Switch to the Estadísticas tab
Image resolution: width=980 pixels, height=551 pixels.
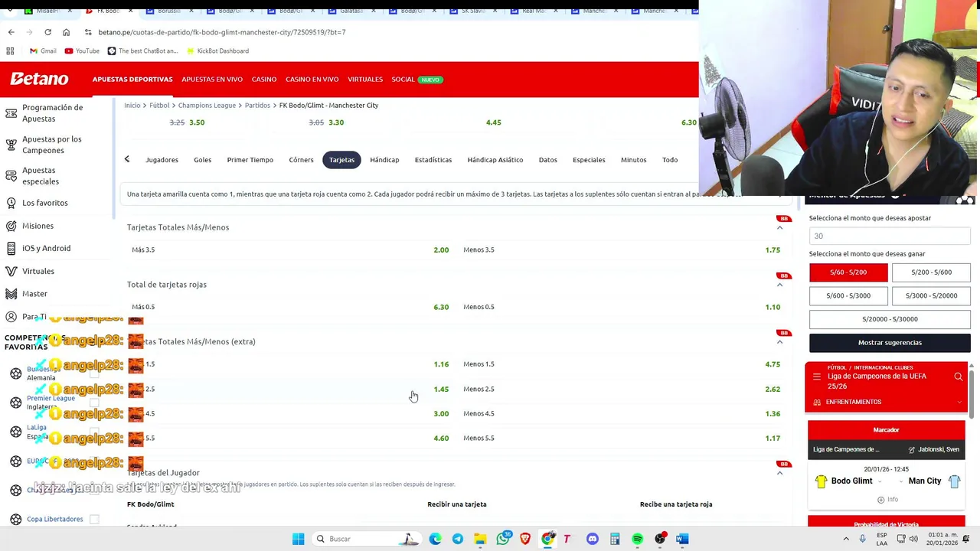click(x=433, y=160)
